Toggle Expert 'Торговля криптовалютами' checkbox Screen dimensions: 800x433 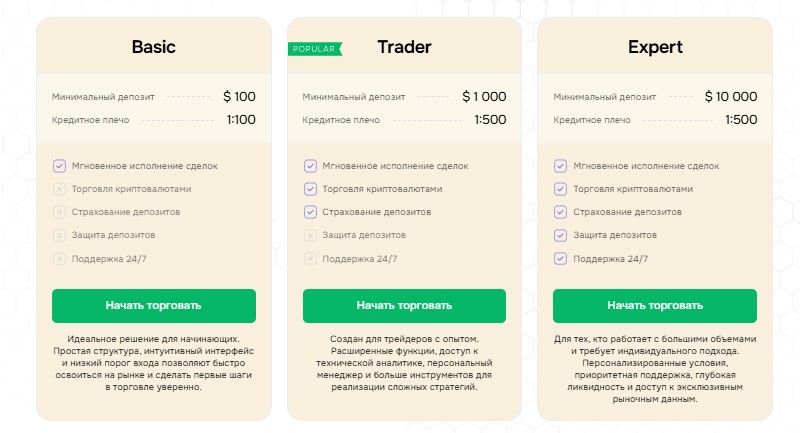(x=561, y=189)
